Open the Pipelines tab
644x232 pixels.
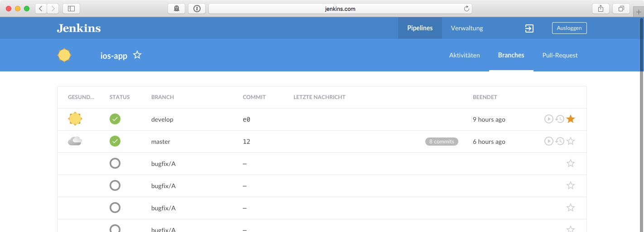(420, 28)
